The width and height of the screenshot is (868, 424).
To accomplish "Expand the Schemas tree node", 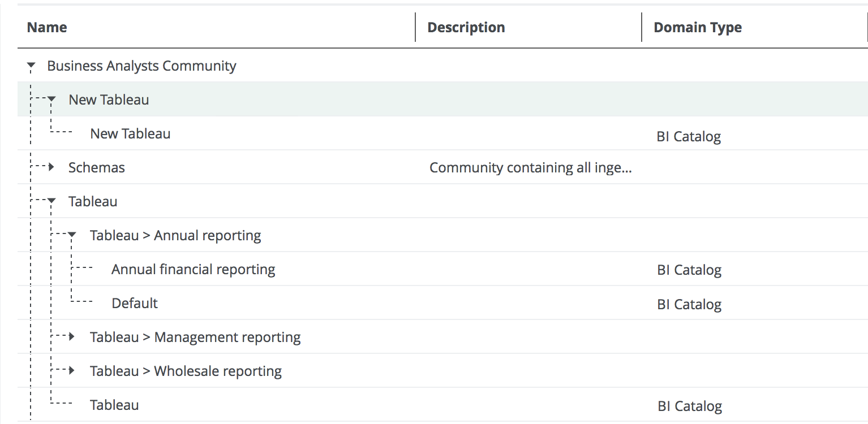I will coord(51,167).
